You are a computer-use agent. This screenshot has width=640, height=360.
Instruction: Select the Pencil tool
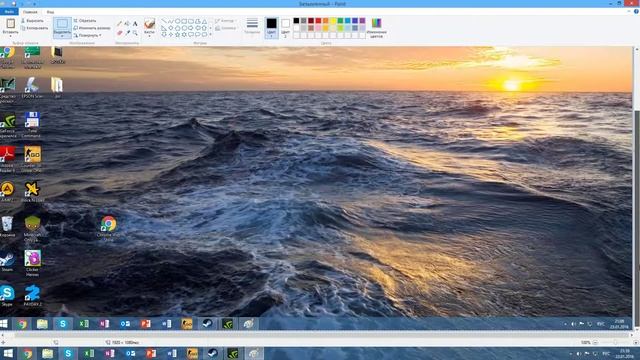120,24
